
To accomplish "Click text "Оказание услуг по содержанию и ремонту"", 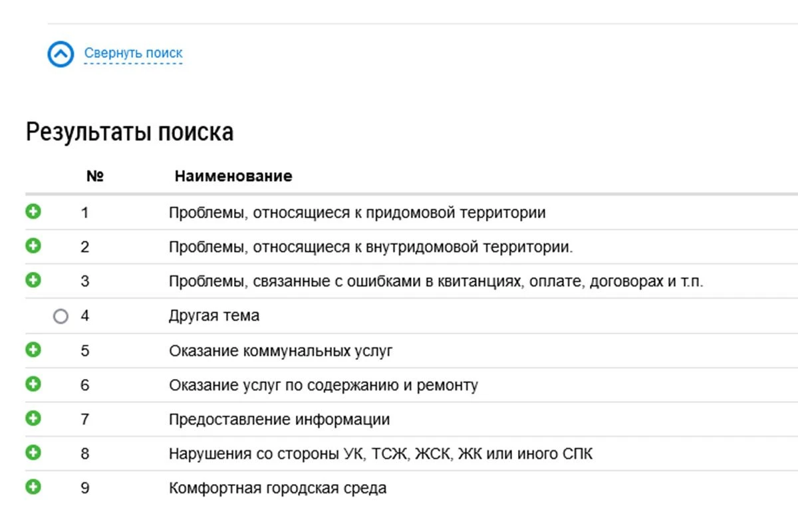I will tap(323, 386).
